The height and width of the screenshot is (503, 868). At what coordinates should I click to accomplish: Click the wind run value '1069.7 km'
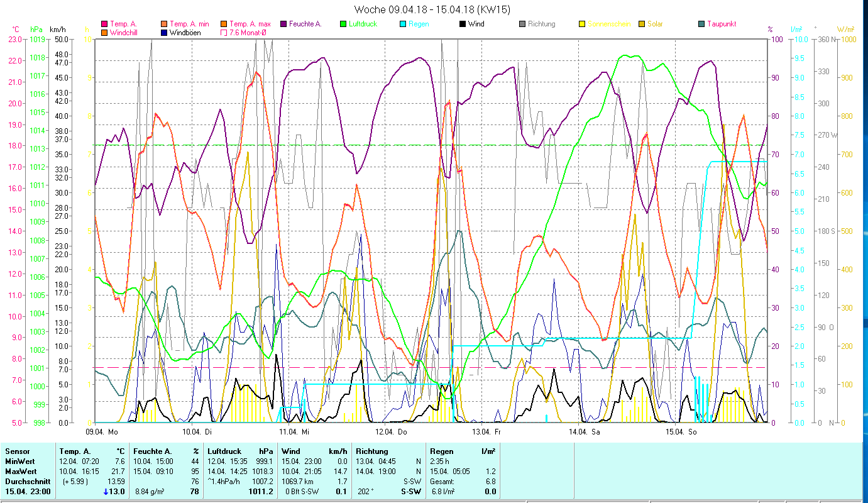tap(299, 482)
